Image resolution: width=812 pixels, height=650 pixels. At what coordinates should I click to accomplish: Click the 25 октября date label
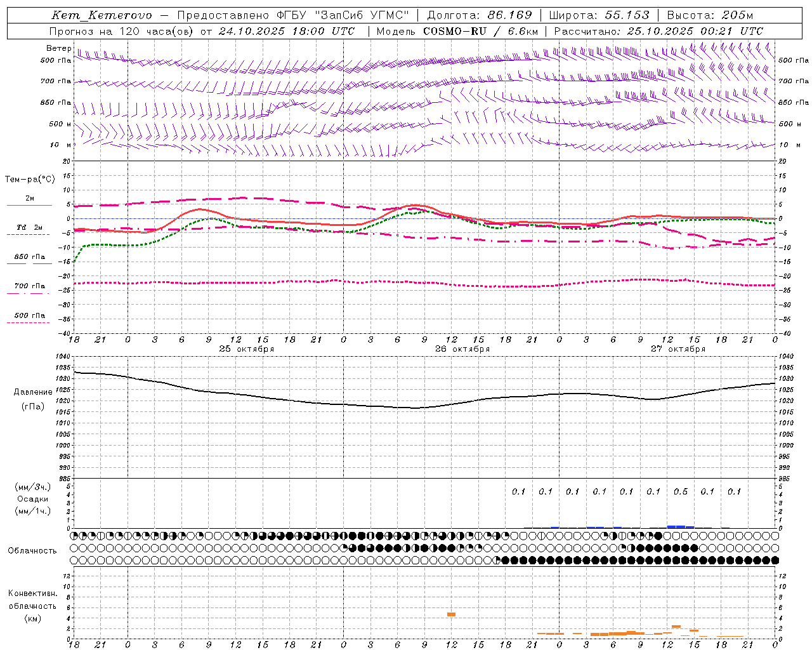247,349
